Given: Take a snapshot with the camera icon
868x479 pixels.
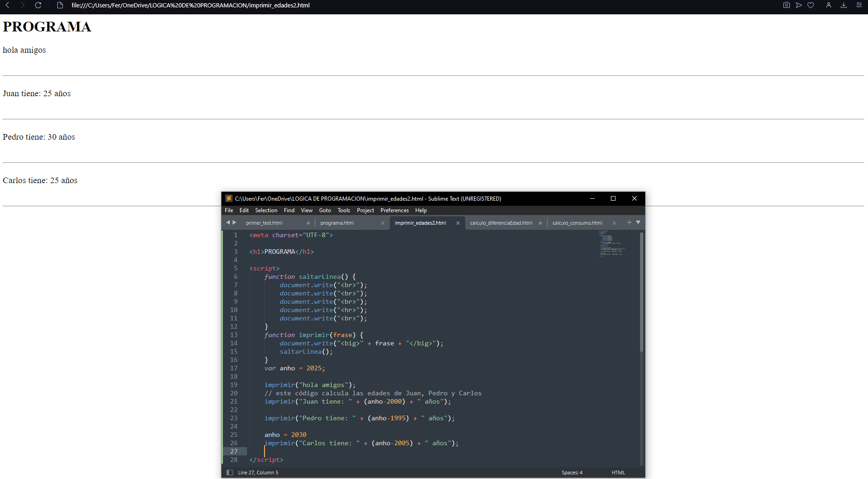Looking at the screenshot, I should (786, 5).
